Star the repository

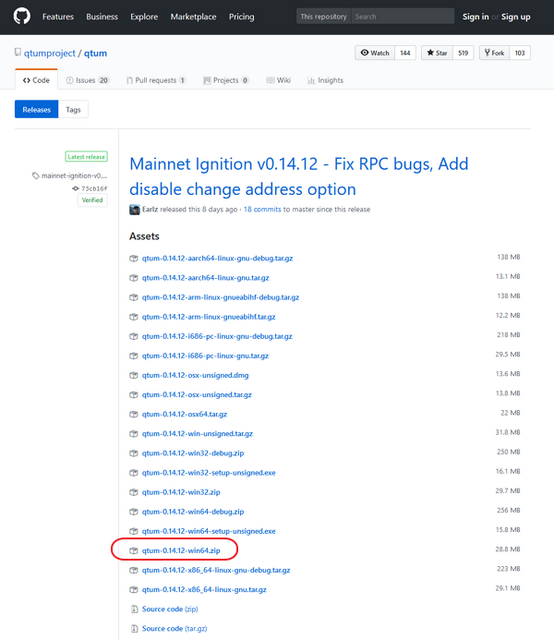[437, 53]
